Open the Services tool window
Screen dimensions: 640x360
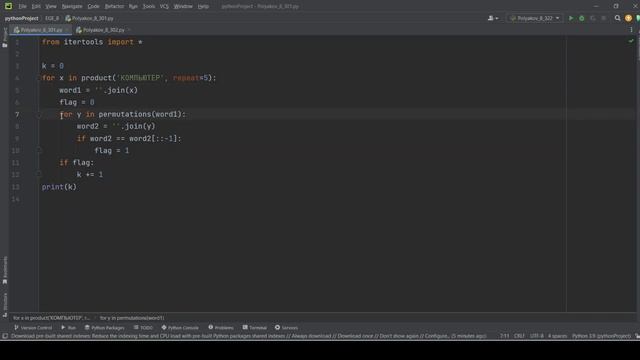(x=286, y=327)
